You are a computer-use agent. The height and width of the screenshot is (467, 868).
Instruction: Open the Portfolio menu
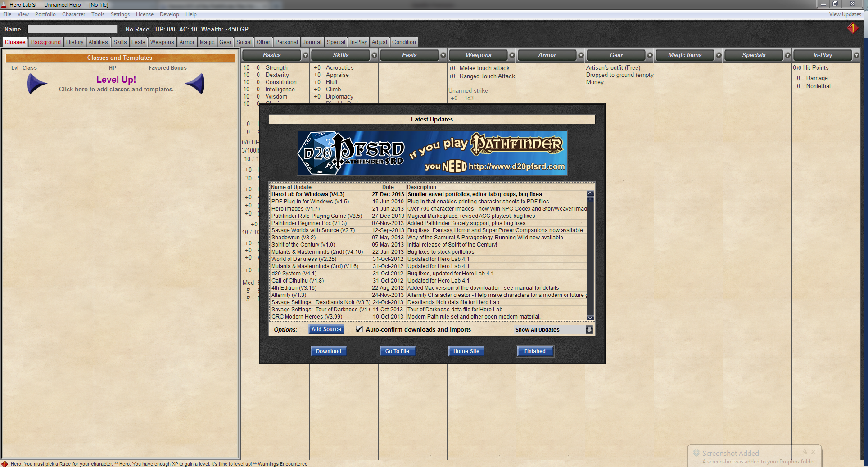(45, 14)
